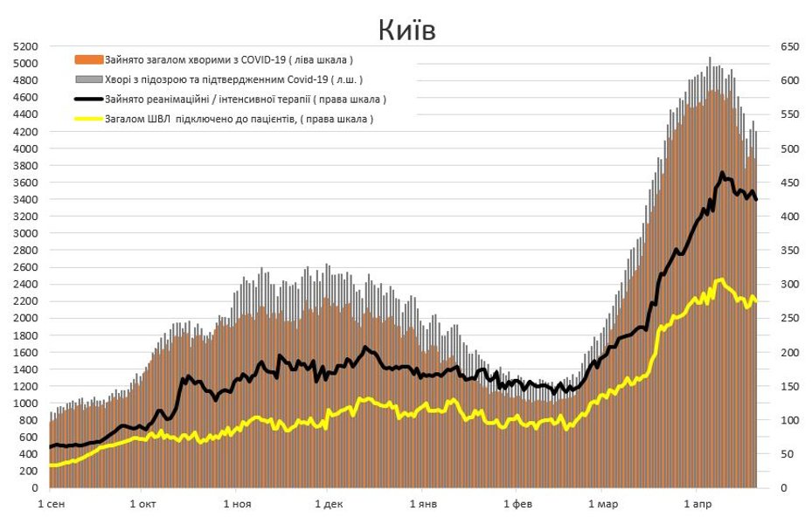
Task: Click the 3000 value on the left axis
Action: click(x=26, y=233)
